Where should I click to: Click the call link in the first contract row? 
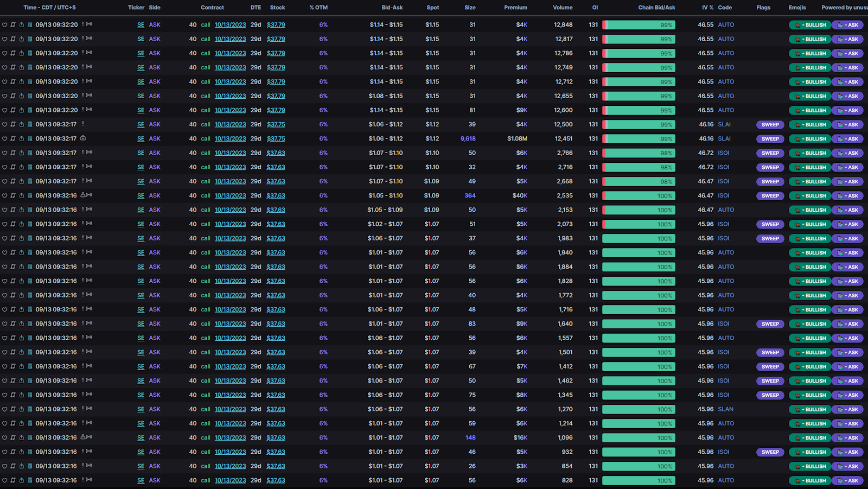[205, 24]
